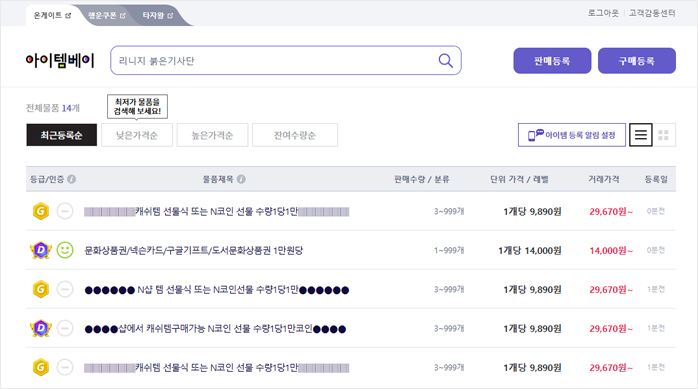This screenshot has width=698, height=389.
Task: Click 거래가격 column header
Action: (x=604, y=179)
